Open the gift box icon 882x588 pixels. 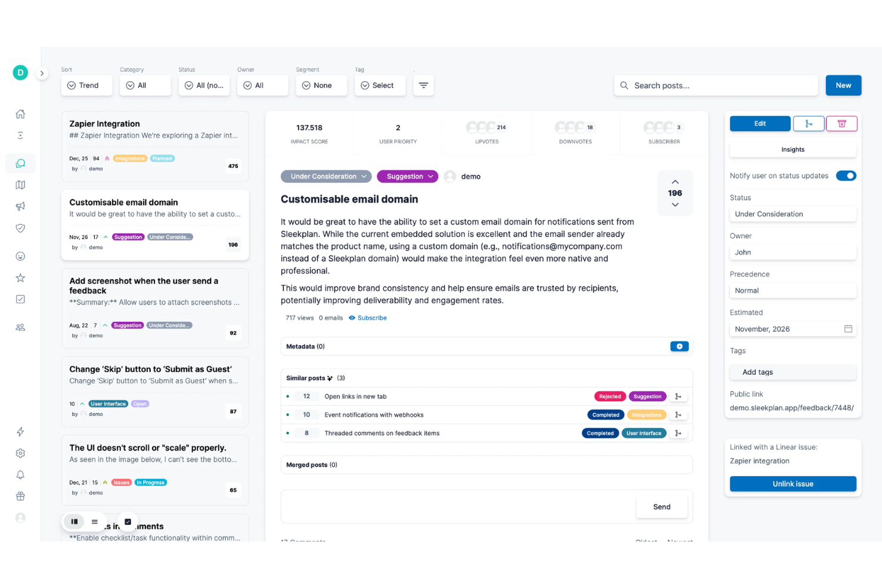tap(20, 496)
